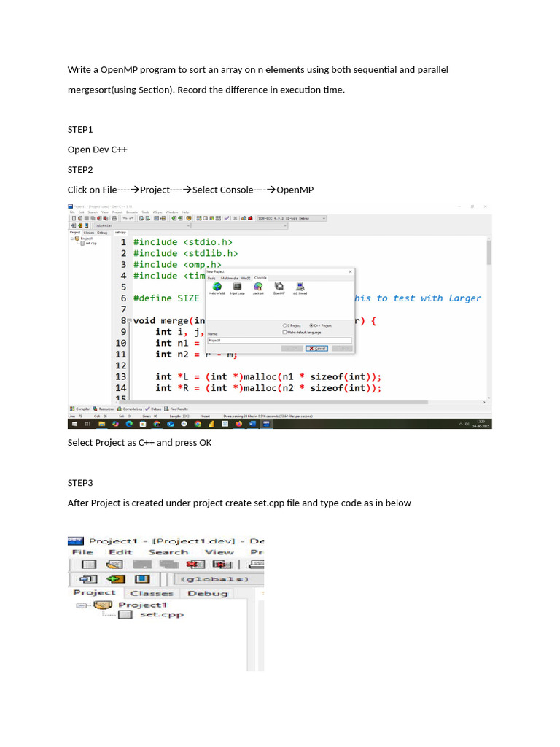
Task: Select set.cpp in the enlarged project tree
Action: coord(152,614)
